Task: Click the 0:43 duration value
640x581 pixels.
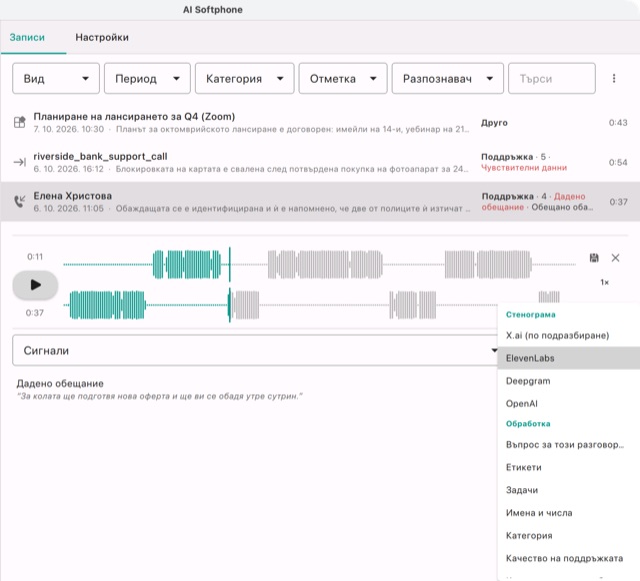Action: point(618,122)
